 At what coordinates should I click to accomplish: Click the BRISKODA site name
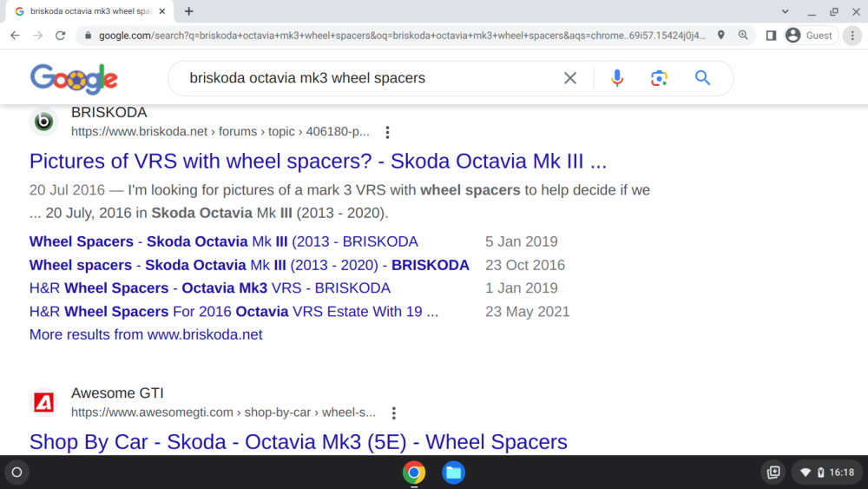pos(109,112)
